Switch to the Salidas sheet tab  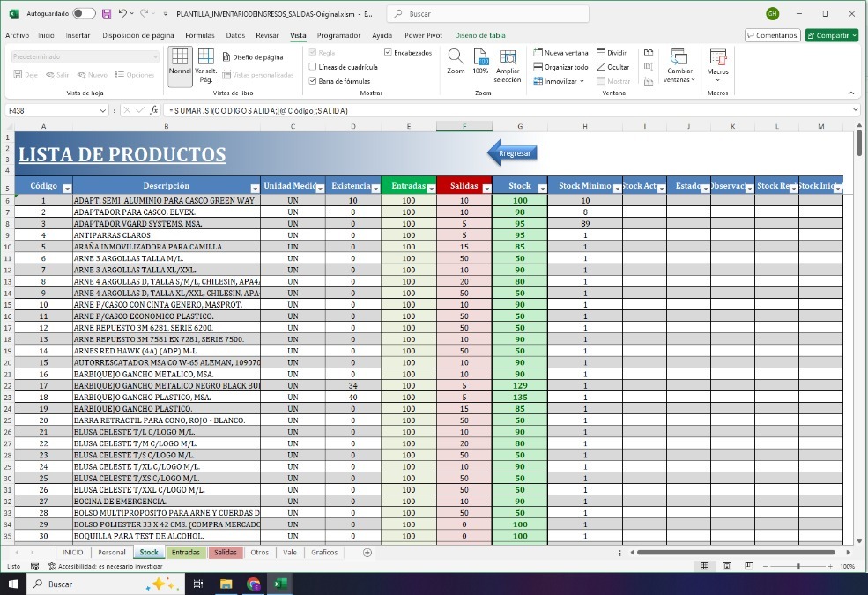[226, 553]
